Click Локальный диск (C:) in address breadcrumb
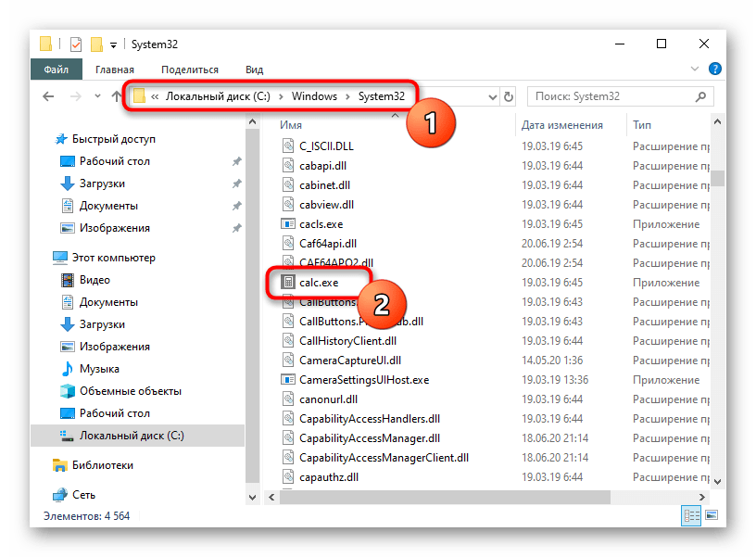The width and height of the screenshot is (756, 557). 218,96
